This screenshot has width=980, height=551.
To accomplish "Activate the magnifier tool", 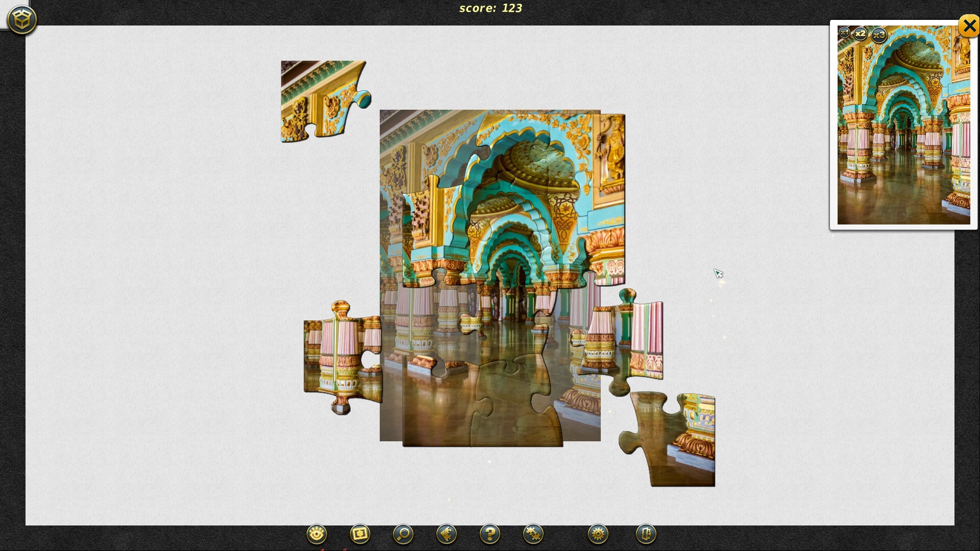I will click(403, 534).
